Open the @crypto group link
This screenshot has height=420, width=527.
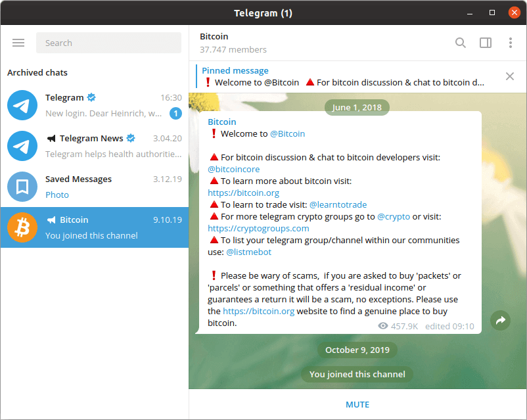[394, 216]
